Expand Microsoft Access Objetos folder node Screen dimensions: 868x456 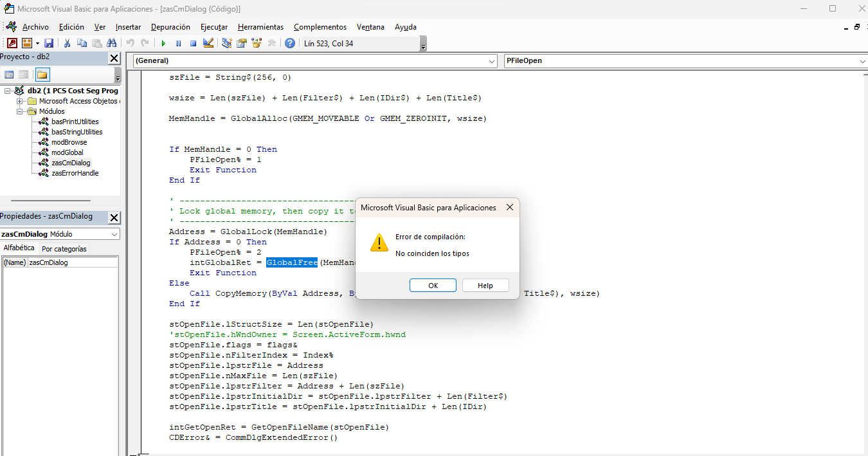(x=19, y=101)
